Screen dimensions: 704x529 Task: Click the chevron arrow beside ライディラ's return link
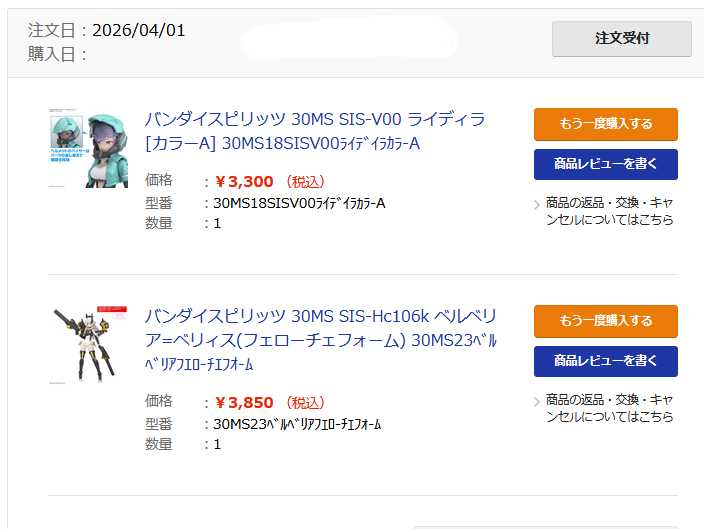(x=538, y=203)
